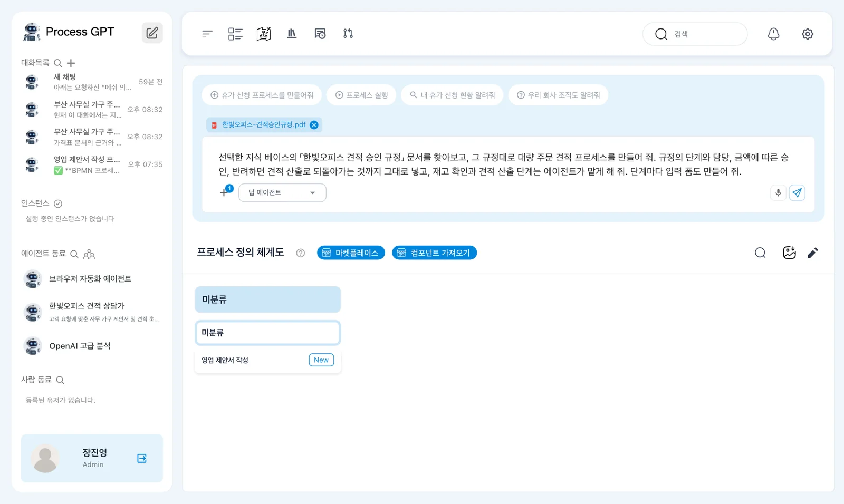The width and height of the screenshot is (844, 504).
Task: Select 내 휴가 신청 현황 알려줘 suggestion
Action: (452, 95)
